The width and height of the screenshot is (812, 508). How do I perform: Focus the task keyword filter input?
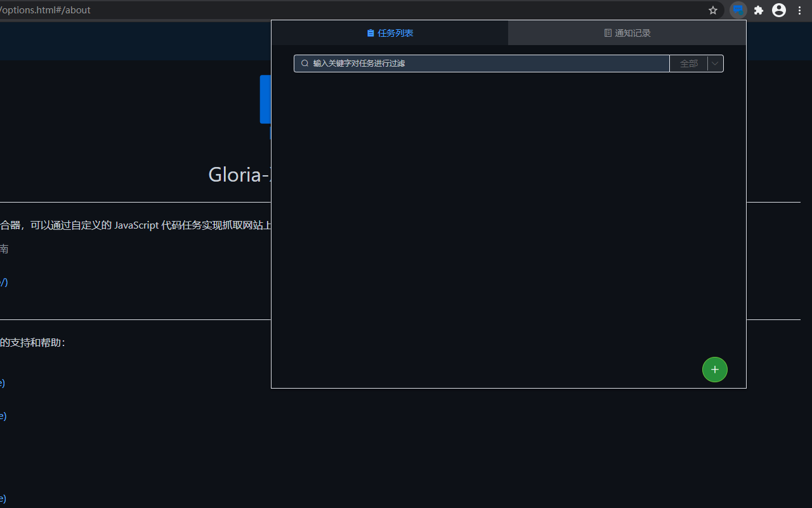point(481,63)
